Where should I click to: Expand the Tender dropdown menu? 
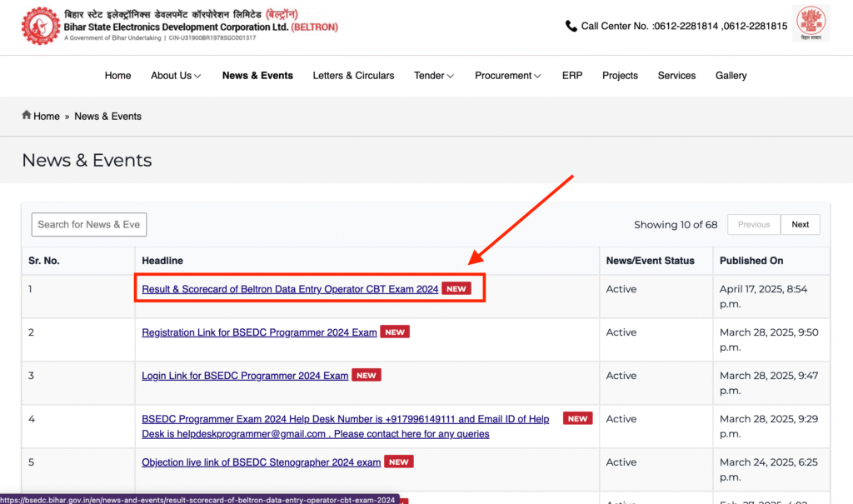[x=433, y=76]
